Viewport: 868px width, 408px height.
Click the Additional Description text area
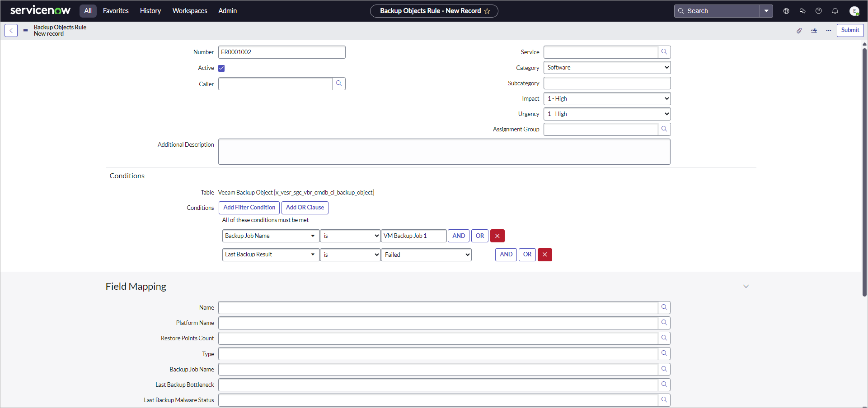click(444, 152)
